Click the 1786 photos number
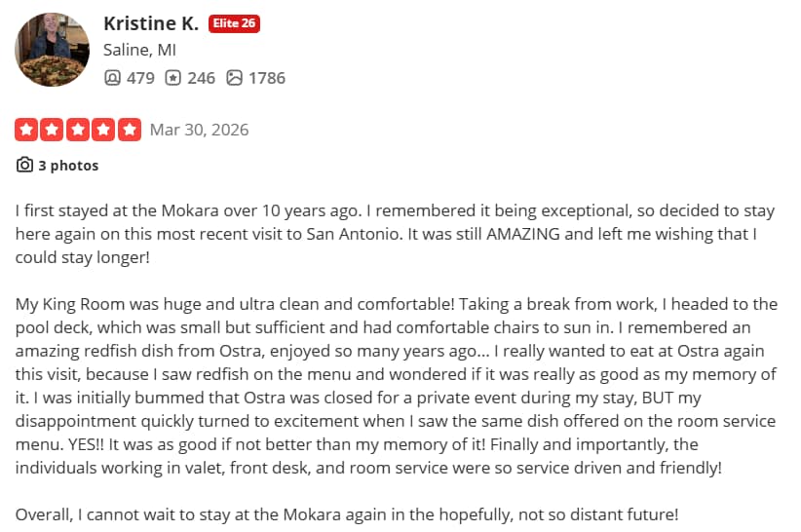 tap(267, 78)
